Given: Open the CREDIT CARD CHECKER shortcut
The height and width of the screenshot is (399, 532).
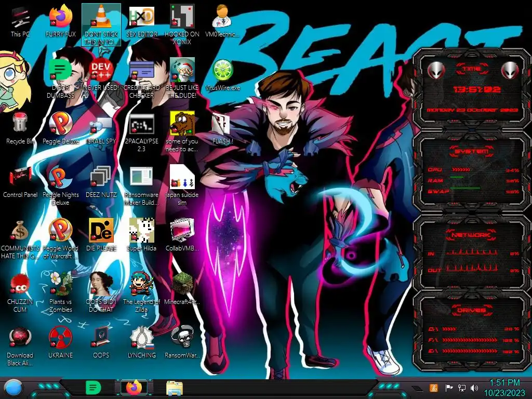Looking at the screenshot, I should [141, 79].
